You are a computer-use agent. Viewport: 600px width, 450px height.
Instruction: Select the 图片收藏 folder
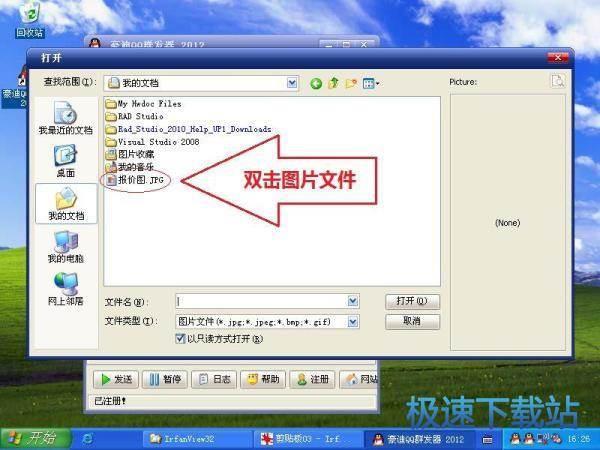130,154
